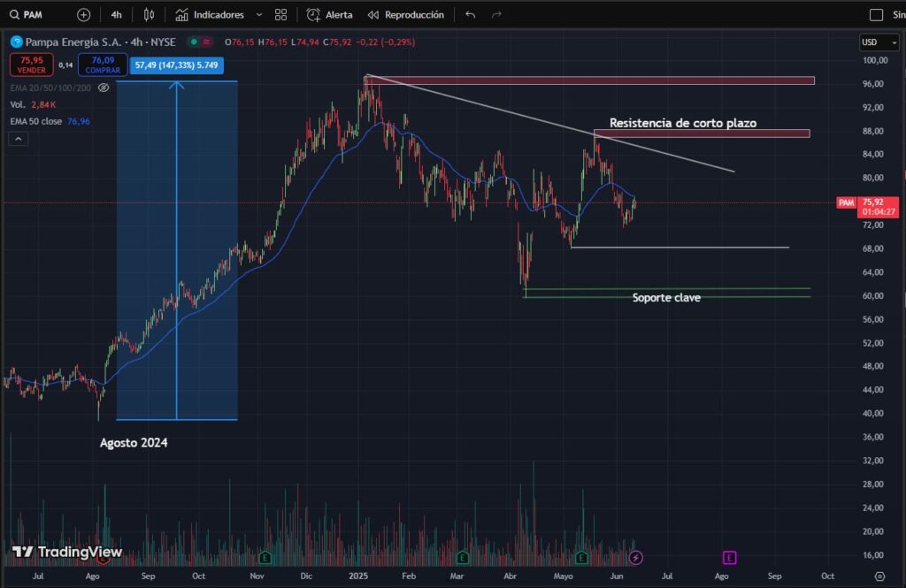Create an alert with the Alerta button
This screenshot has width=906, height=588.
[330, 15]
